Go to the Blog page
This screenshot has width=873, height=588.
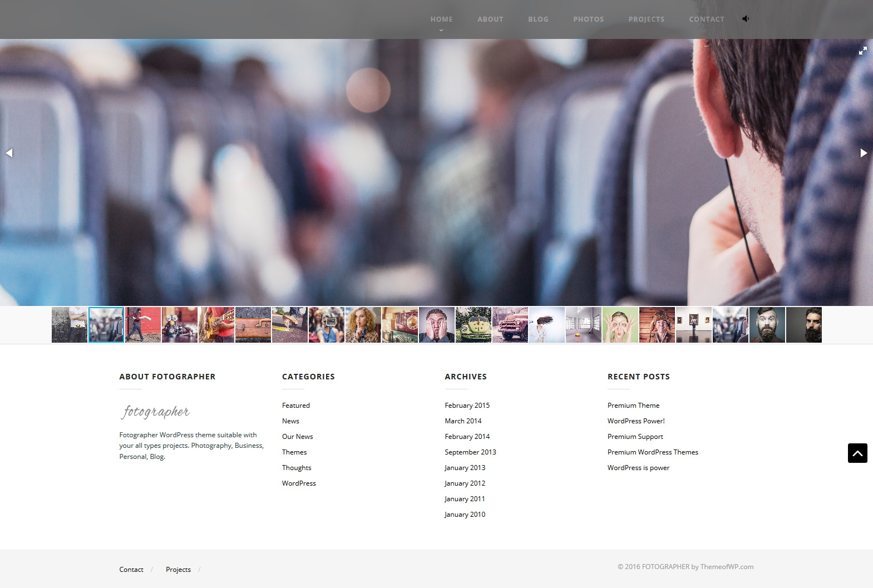538,19
